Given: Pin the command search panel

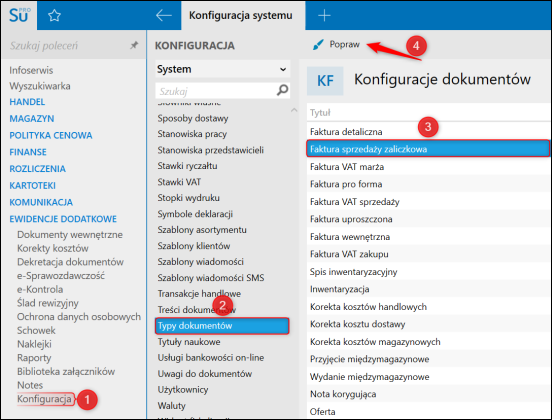Looking at the screenshot, I should coord(134,45).
